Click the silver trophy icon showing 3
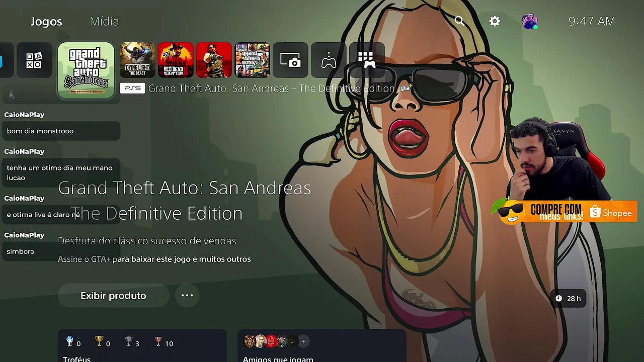This screenshot has height=362, width=644. coord(132,343)
